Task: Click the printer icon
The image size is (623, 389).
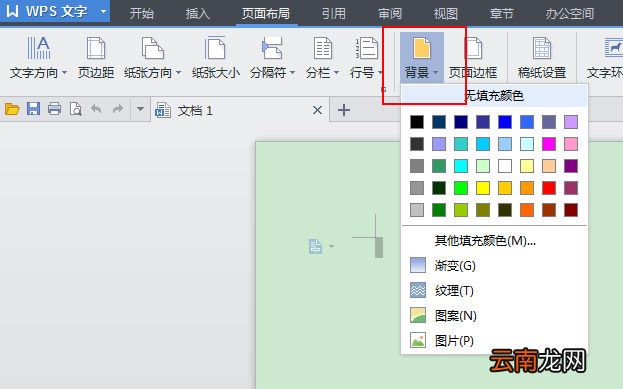Action: [54, 108]
